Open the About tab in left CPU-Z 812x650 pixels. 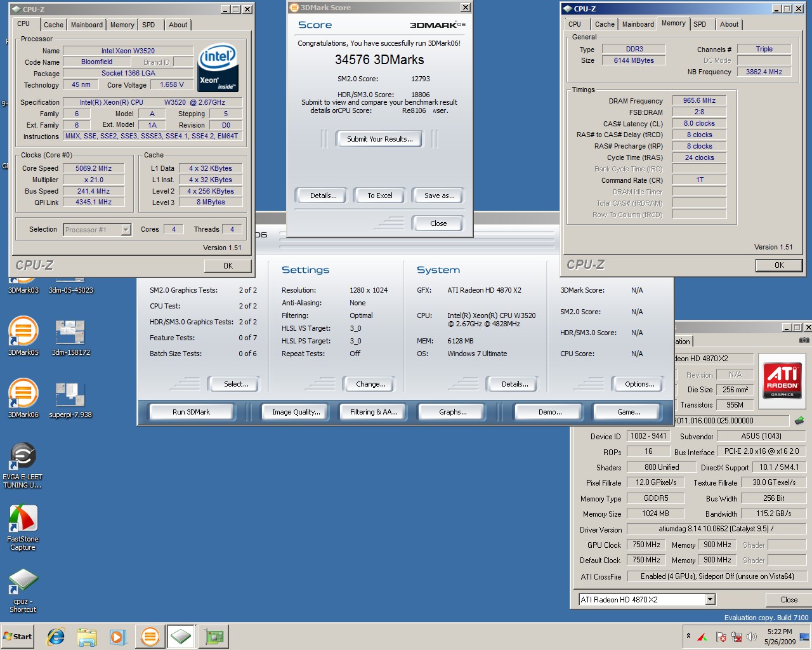point(178,25)
